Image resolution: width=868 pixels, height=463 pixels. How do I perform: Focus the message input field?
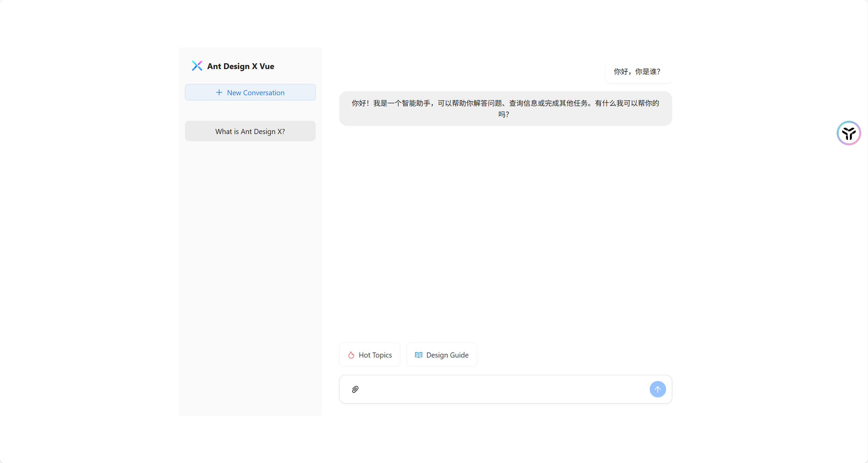click(x=504, y=389)
